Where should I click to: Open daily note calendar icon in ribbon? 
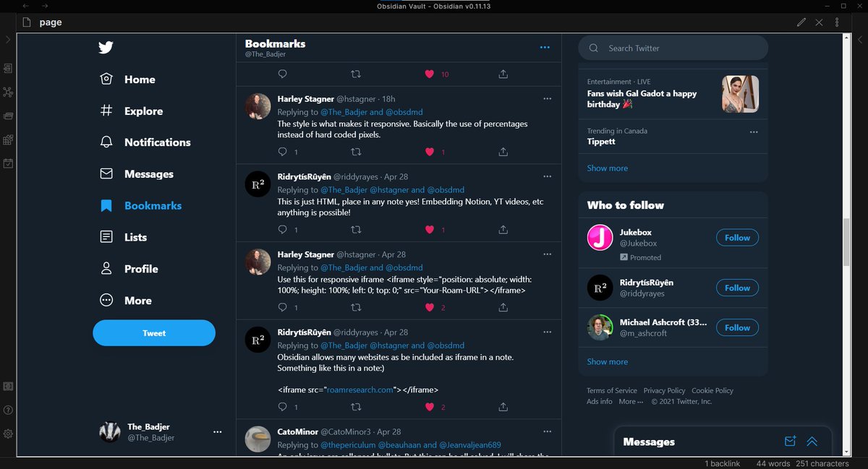pos(8,163)
